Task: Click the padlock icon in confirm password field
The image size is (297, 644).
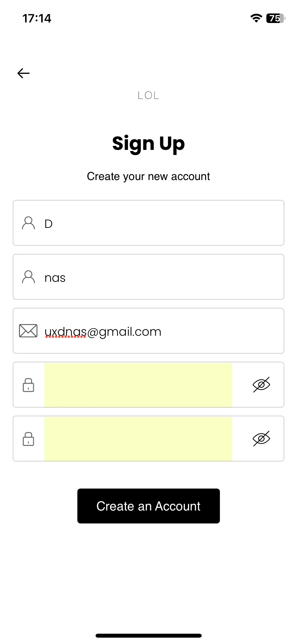Action: click(x=28, y=439)
